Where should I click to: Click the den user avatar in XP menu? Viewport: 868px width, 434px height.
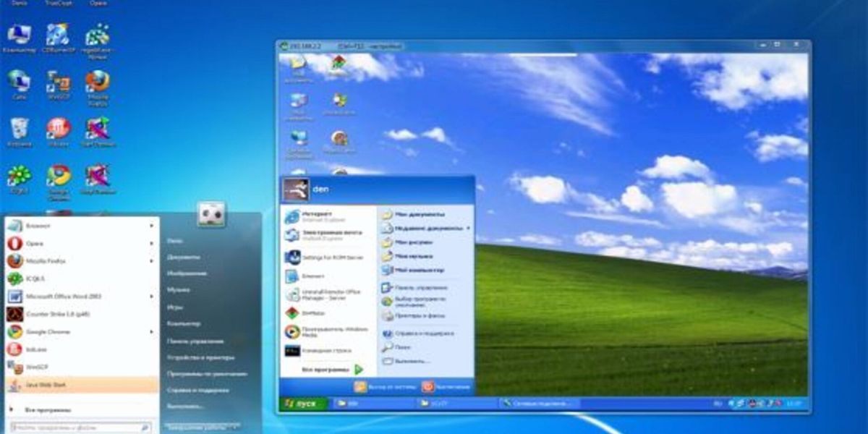296,190
